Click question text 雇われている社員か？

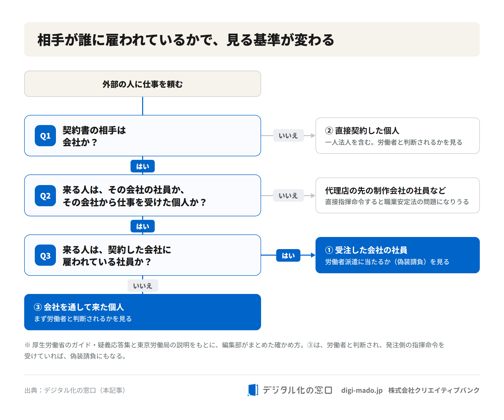(x=107, y=262)
